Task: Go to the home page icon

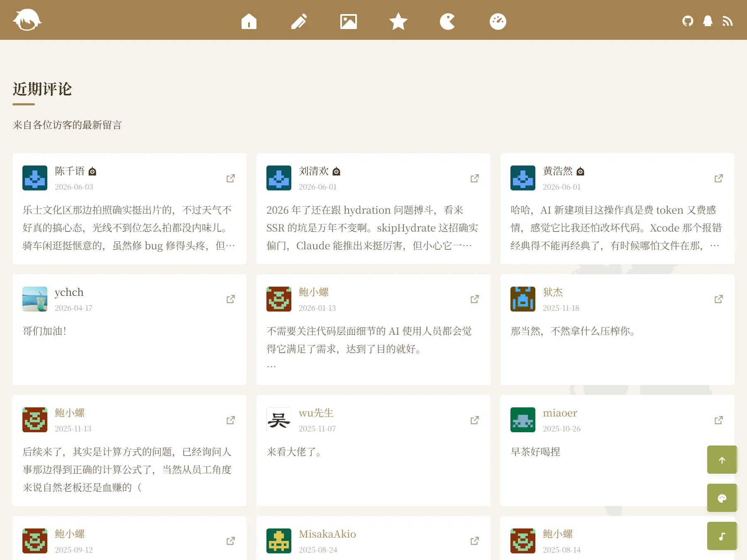Action: point(249,21)
